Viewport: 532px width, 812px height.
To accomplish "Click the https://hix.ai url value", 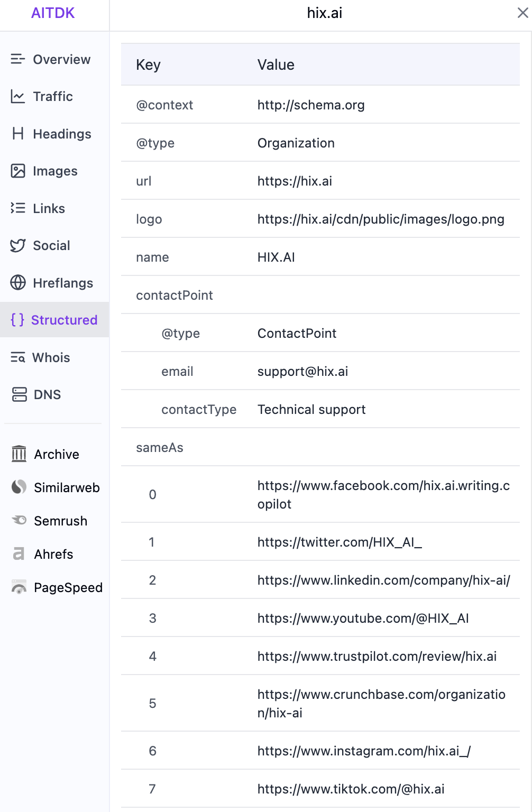I will click(x=295, y=181).
